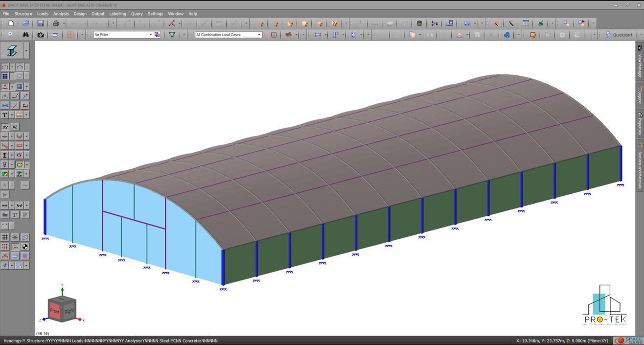Click the delete (bin) toolbar icon

(419, 23)
